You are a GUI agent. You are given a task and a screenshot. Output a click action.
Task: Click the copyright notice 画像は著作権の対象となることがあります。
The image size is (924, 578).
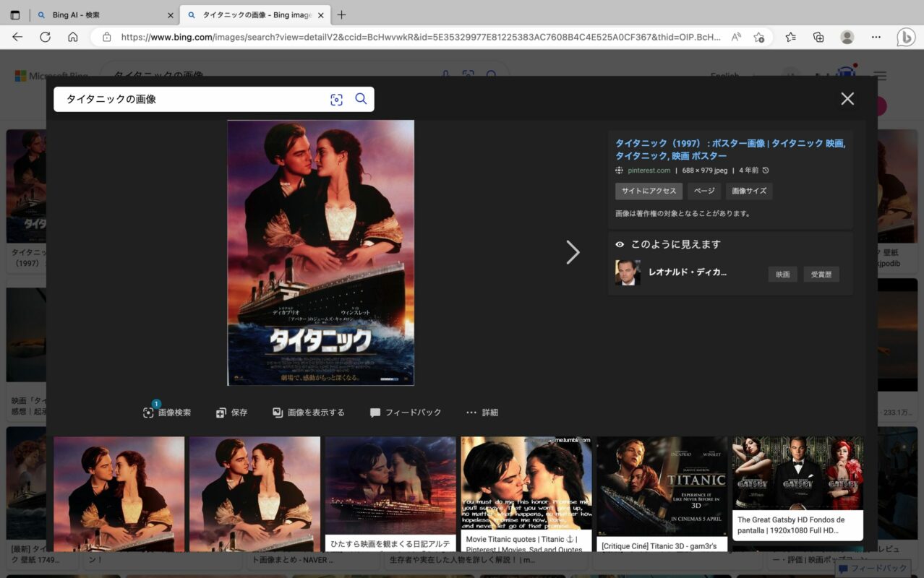click(683, 214)
